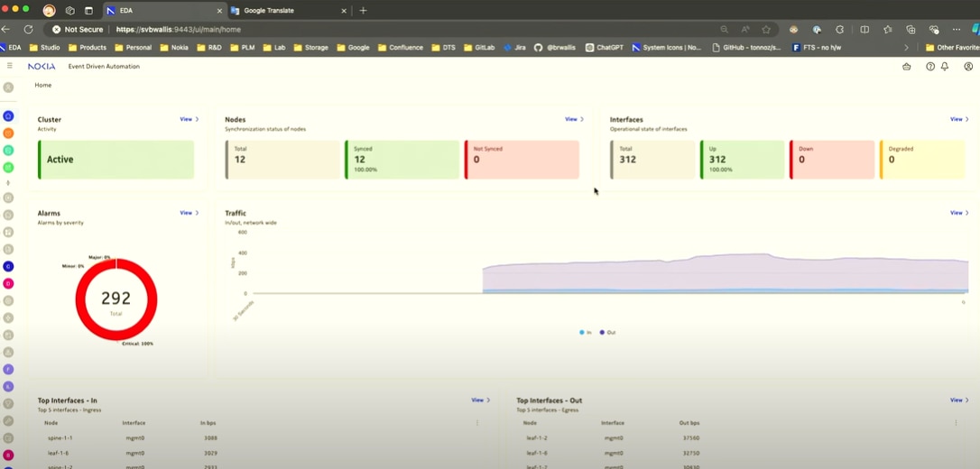
Task: Click the Degraded interfaces tile
Action: tap(922, 160)
